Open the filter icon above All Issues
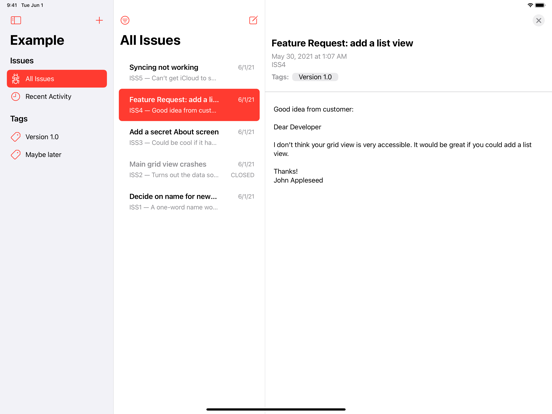 click(125, 20)
